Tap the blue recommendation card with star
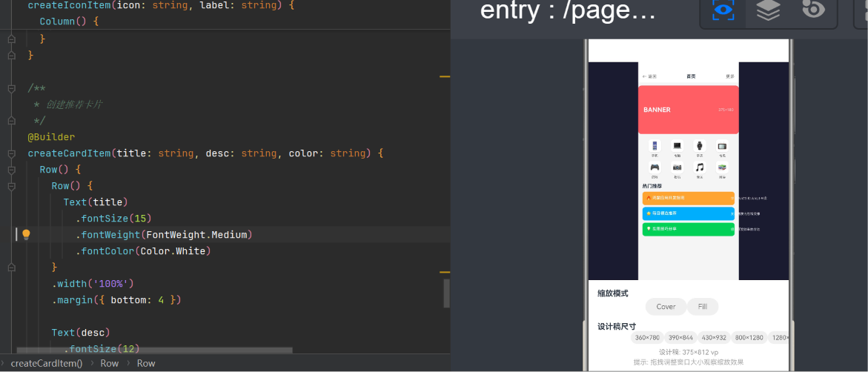Screen dimensions: 868x372 tap(689, 213)
